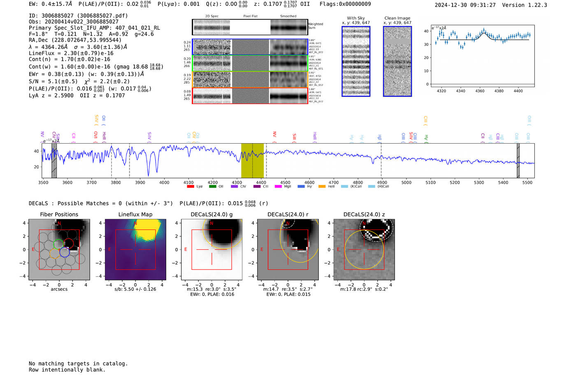Screen dimensions: 576x392
Task: Click the Lyα red legend swatch
Action: tap(190, 186)
